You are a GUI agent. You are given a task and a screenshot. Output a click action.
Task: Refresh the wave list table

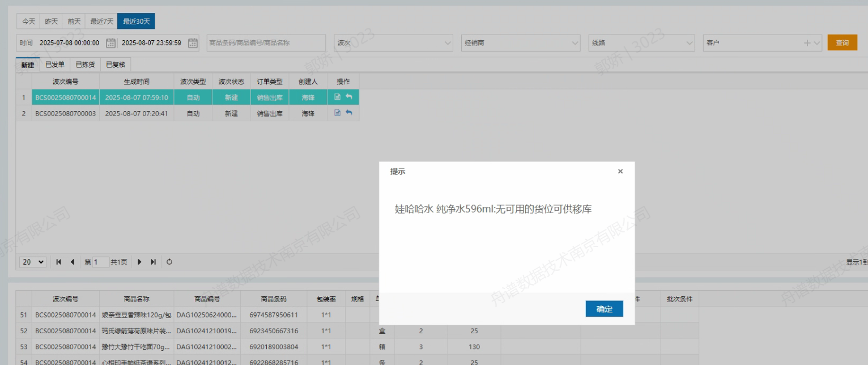[x=169, y=262]
